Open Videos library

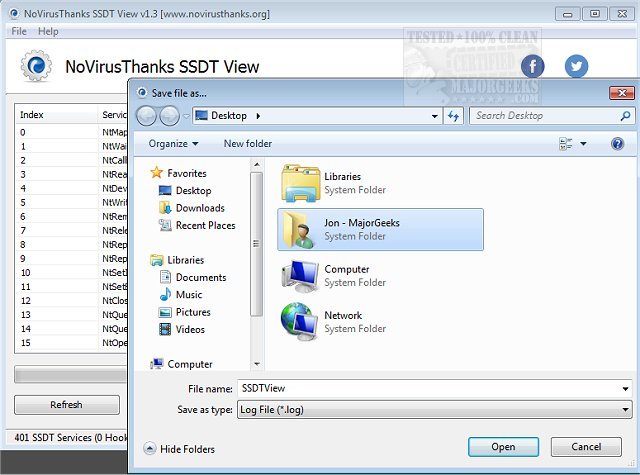(182, 329)
